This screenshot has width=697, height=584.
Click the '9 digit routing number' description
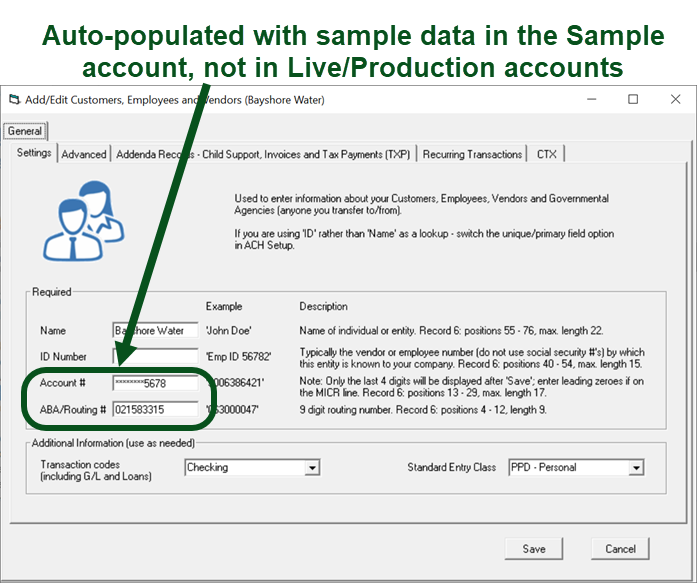(x=423, y=409)
